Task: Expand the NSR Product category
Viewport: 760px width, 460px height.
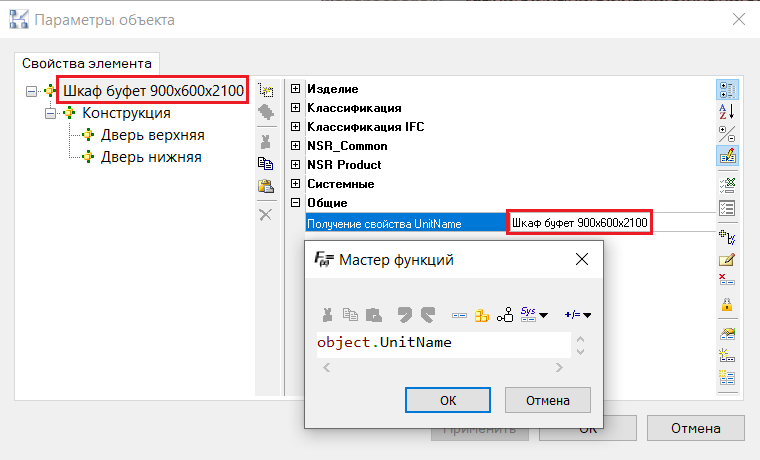Action: coord(295,165)
